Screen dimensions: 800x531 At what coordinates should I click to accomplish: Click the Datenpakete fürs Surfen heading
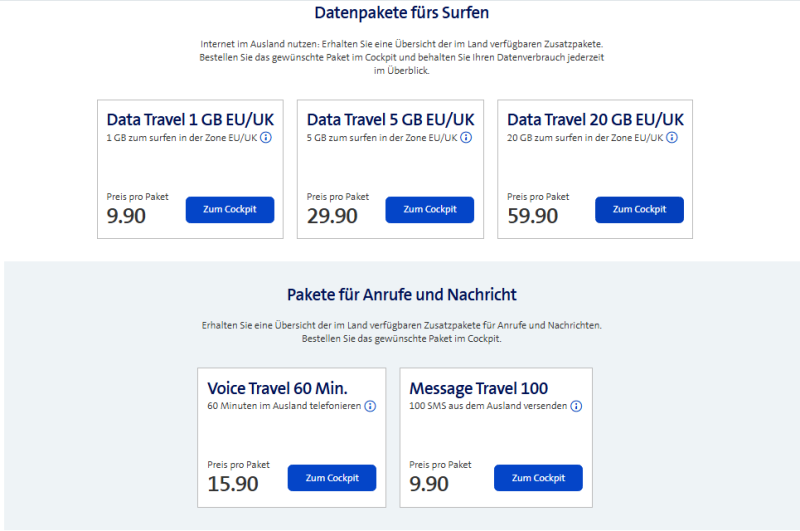point(401,13)
